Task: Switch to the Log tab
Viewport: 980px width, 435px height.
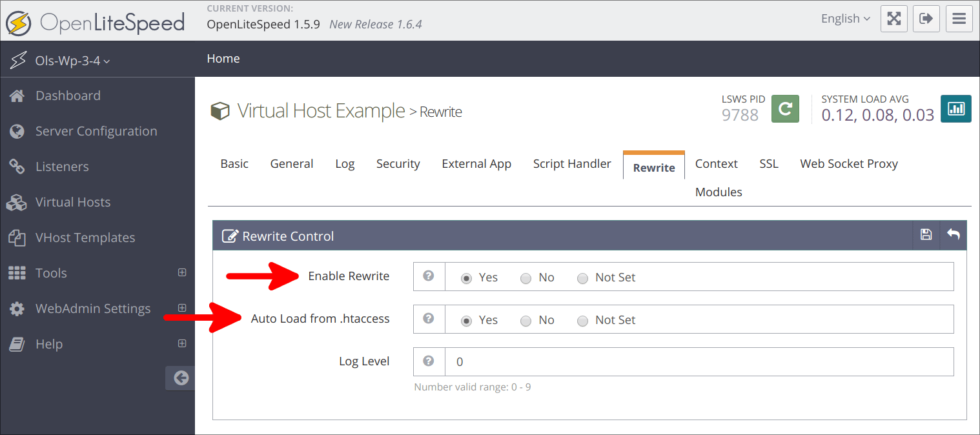Action: 345,164
